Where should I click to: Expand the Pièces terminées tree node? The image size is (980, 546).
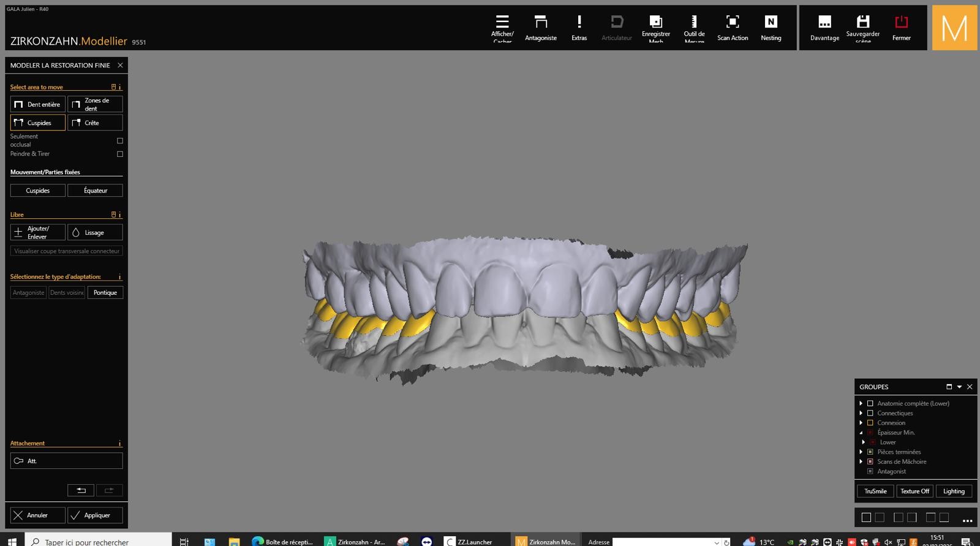coord(861,452)
